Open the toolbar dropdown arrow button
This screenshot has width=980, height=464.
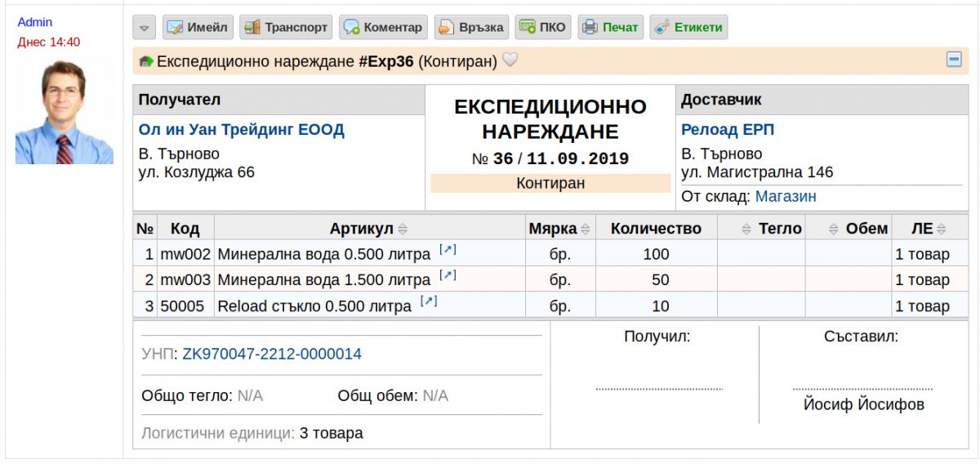pos(144,27)
